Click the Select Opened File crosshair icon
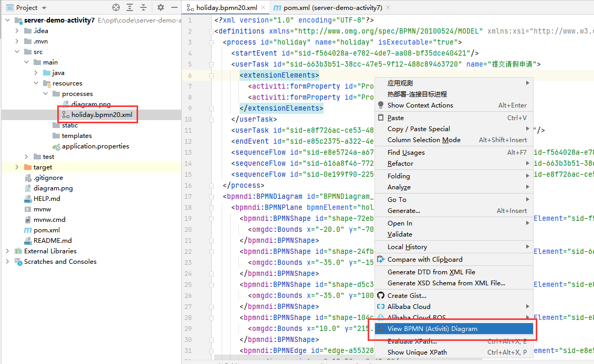This screenshot has width=594, height=364. 116,7
